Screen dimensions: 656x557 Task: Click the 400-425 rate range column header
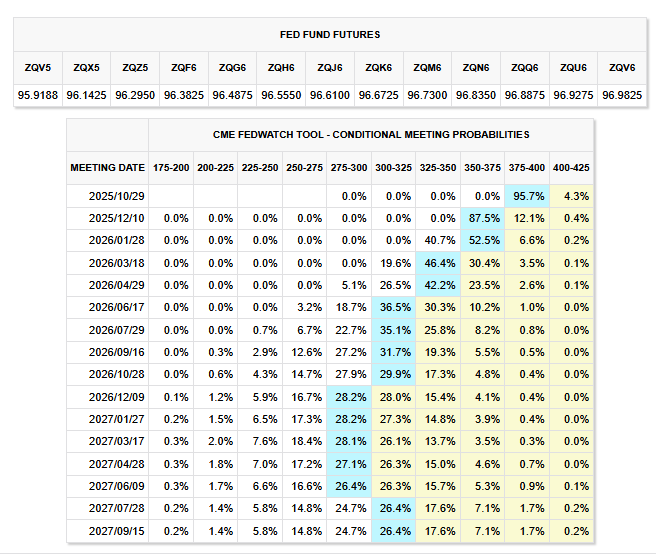pyautogui.click(x=572, y=167)
